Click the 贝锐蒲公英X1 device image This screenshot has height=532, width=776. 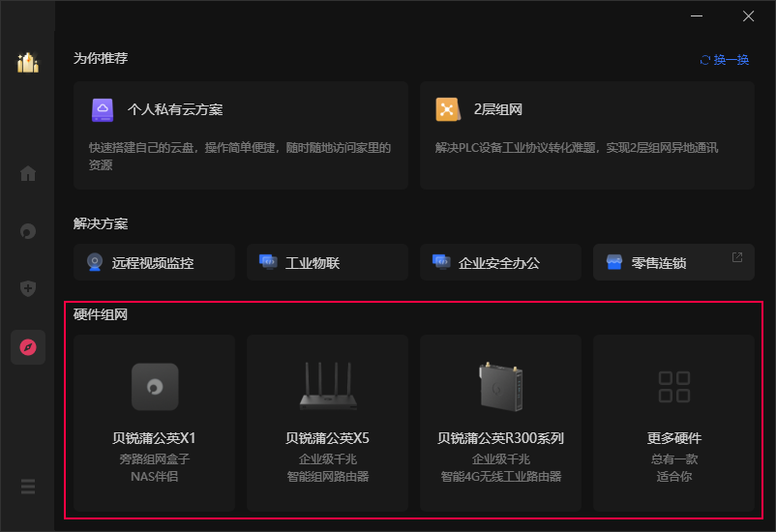155,387
